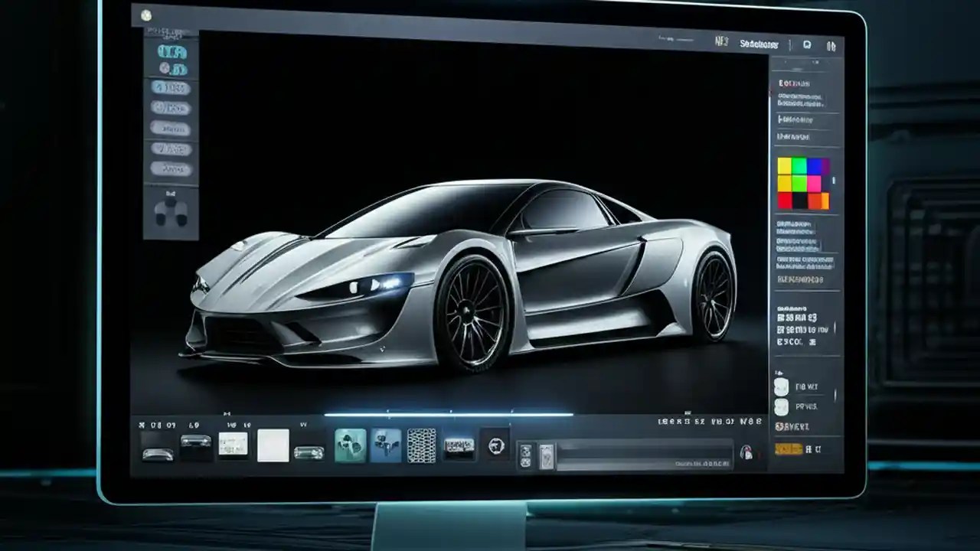Toggle the first option checkbox in right panel

point(781,386)
